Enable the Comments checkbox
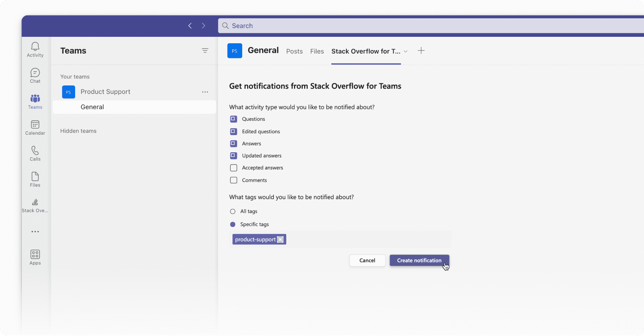Image resolution: width=644 pixels, height=336 pixels. (234, 180)
